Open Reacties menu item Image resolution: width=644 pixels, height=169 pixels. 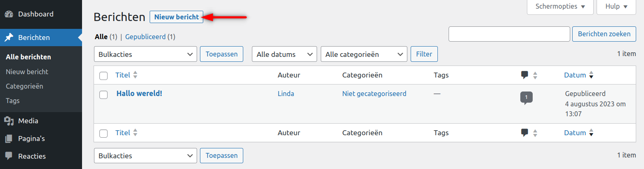(x=41, y=156)
